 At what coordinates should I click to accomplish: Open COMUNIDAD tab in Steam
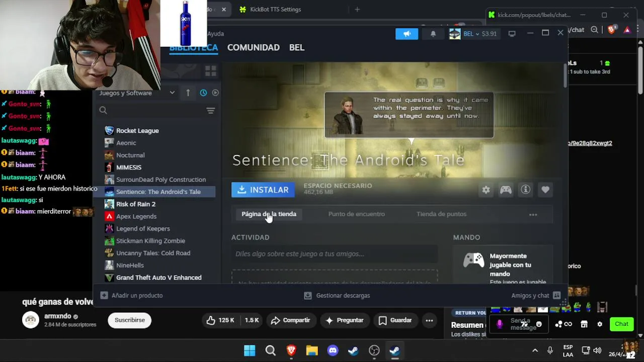[x=254, y=48]
